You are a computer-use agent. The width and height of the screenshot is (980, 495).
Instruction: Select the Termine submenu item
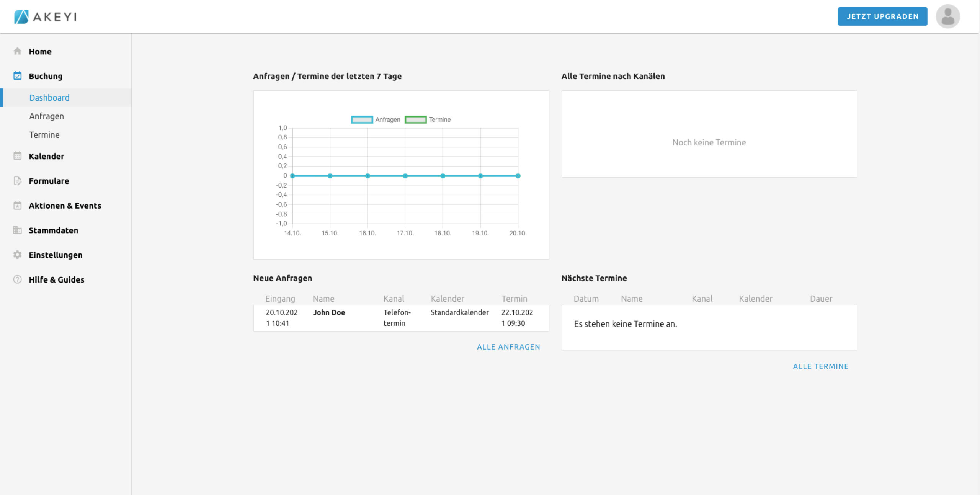pyautogui.click(x=44, y=135)
